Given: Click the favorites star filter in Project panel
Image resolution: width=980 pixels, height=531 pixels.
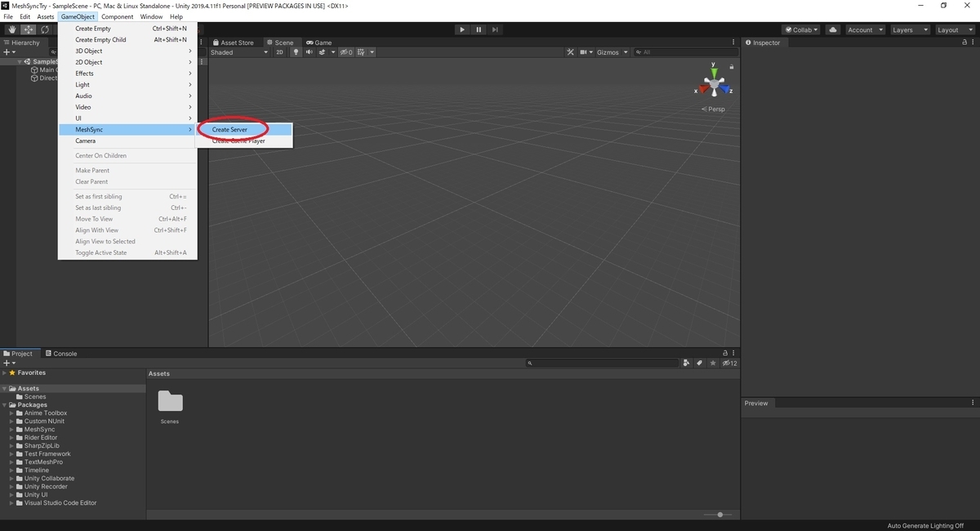Looking at the screenshot, I should [x=712, y=363].
